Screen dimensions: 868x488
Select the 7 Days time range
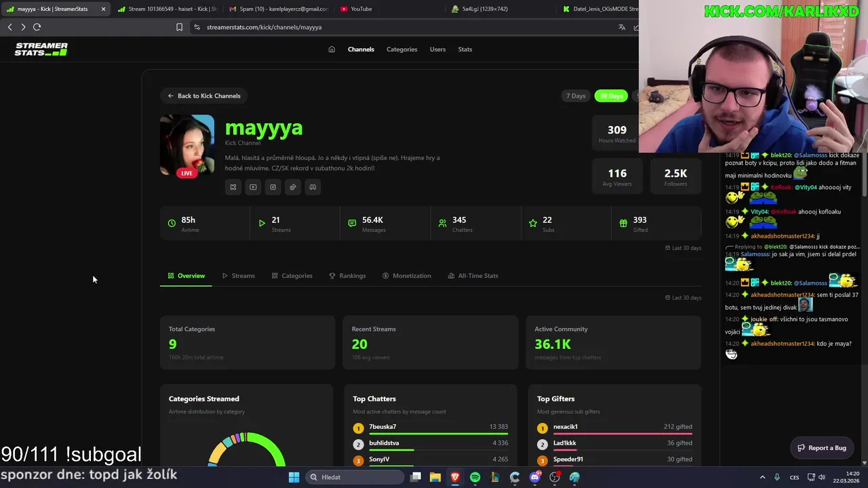[x=576, y=96]
